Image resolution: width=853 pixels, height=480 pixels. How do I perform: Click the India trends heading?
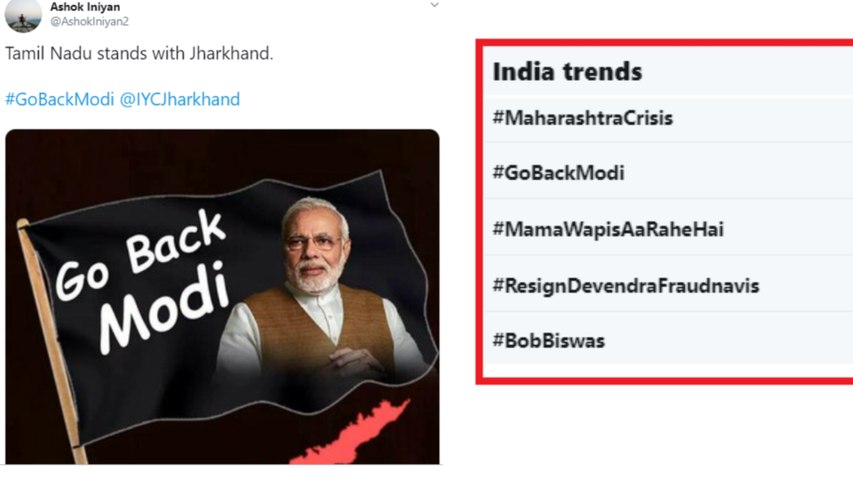tap(567, 72)
